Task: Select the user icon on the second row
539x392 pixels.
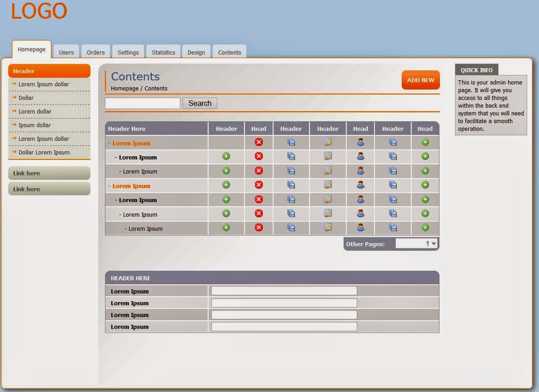Action: 360,156
